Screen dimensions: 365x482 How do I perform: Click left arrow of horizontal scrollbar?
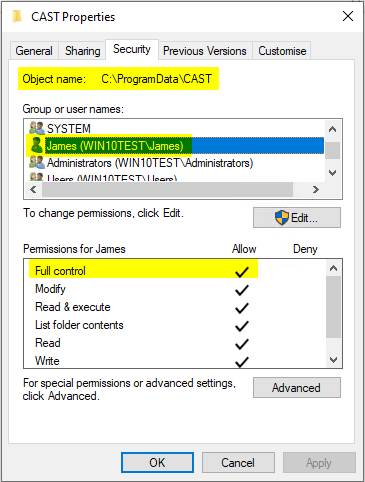tap(33, 190)
